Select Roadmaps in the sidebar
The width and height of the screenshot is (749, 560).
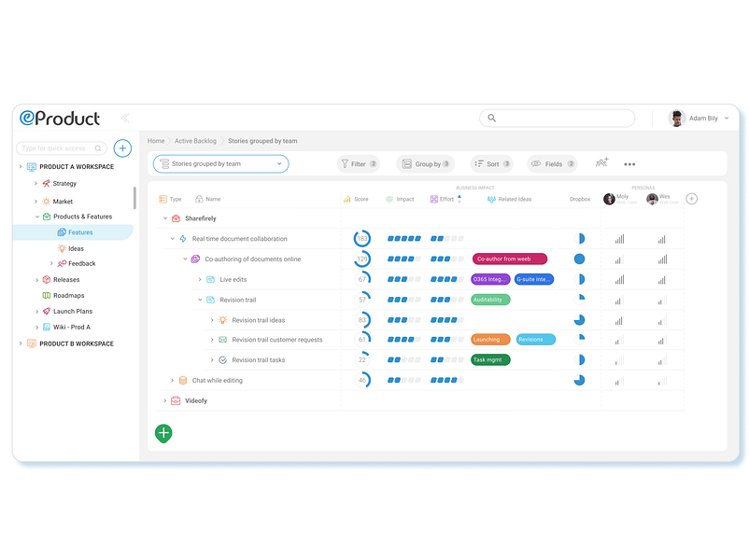pos(68,296)
